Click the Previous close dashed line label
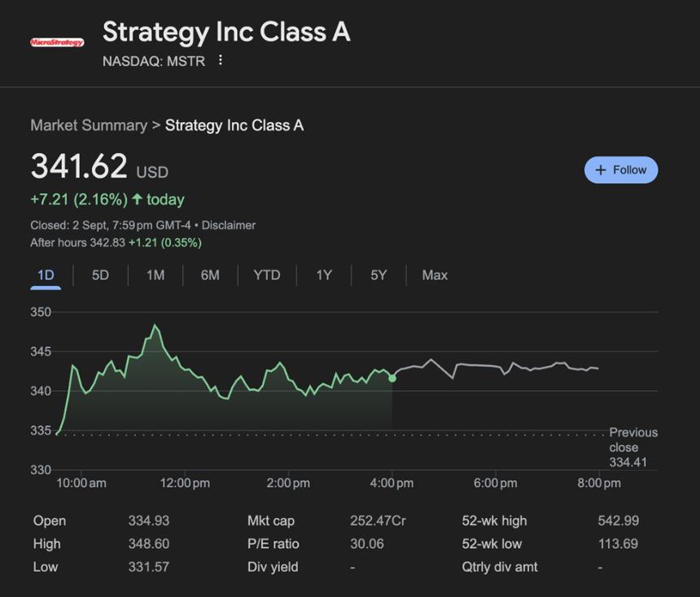 tap(633, 447)
